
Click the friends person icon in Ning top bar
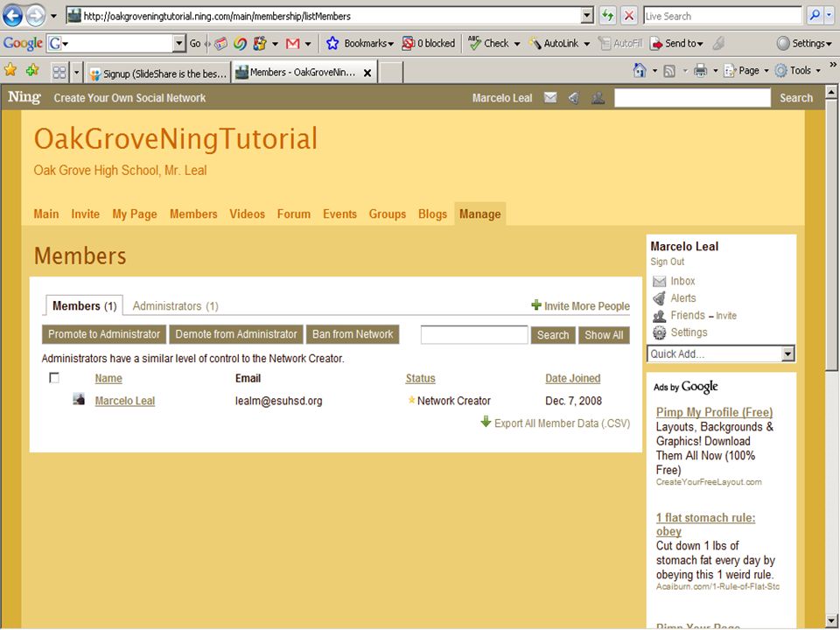(x=598, y=97)
